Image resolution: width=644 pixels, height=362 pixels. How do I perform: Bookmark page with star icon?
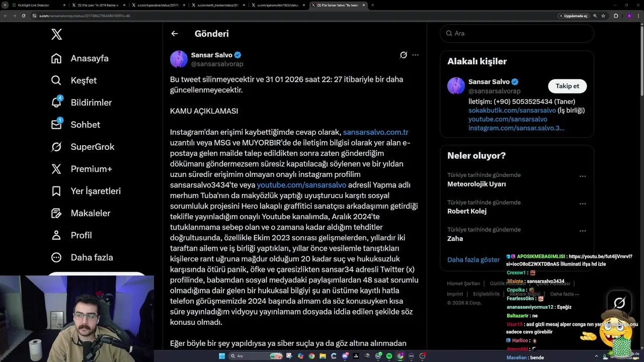603,16
